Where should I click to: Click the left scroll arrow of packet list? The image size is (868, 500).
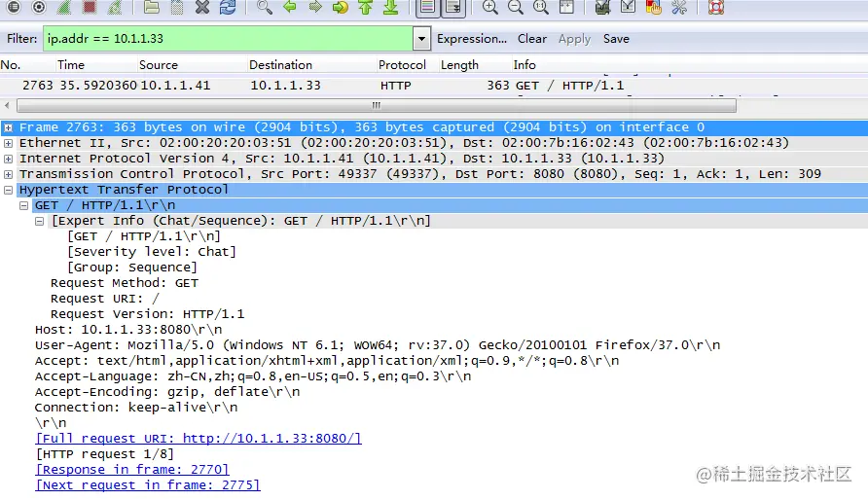click(x=7, y=105)
